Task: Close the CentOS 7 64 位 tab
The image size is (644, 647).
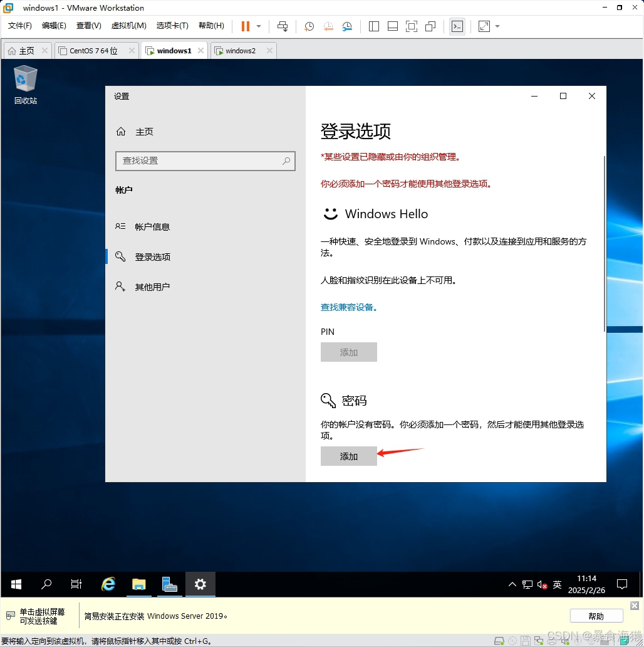Action: point(132,50)
